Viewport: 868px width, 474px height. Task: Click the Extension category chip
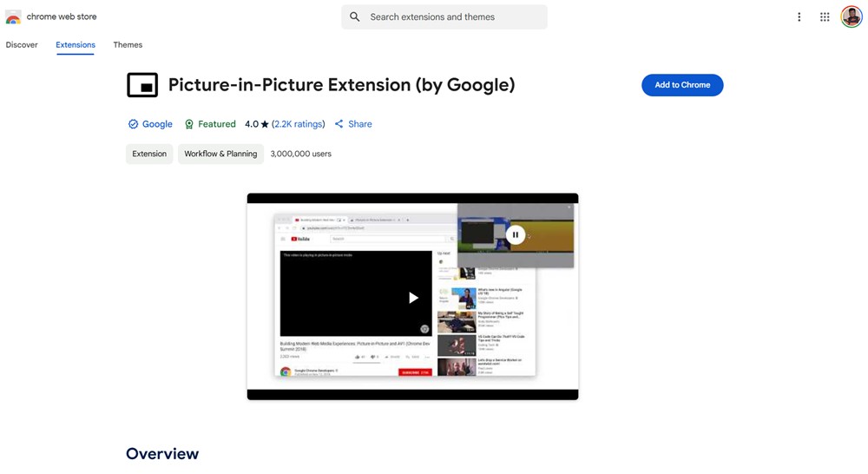149,154
